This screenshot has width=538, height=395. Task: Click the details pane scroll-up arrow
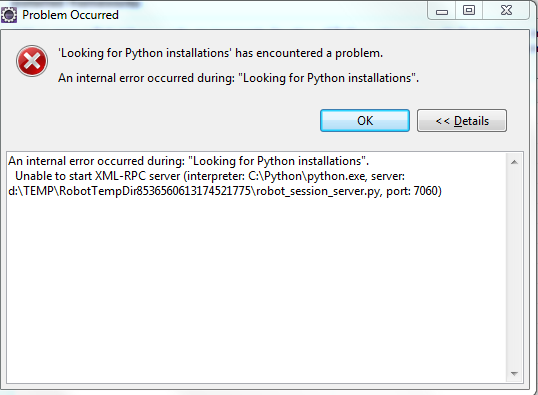coord(514,162)
